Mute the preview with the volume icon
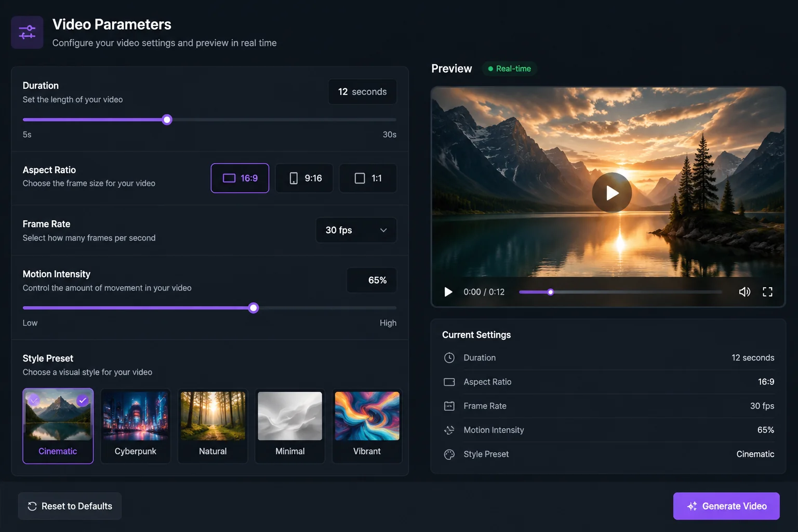 (x=744, y=292)
